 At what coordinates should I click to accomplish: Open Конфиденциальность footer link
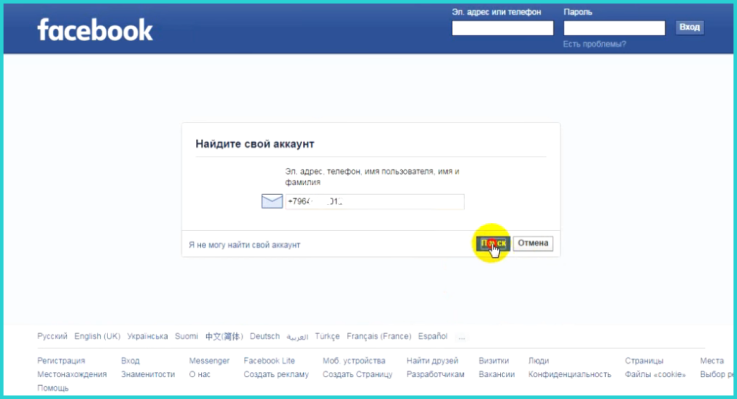570,375
